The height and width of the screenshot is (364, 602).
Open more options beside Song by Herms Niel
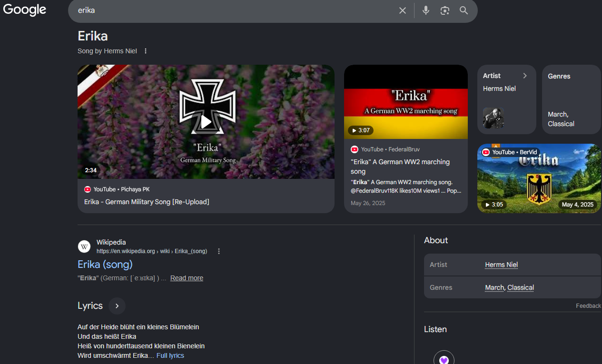click(146, 51)
